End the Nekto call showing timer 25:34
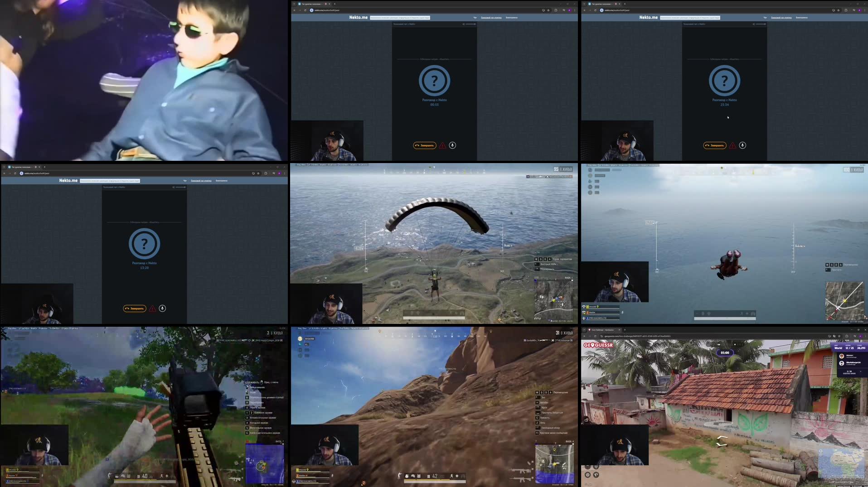 714,145
